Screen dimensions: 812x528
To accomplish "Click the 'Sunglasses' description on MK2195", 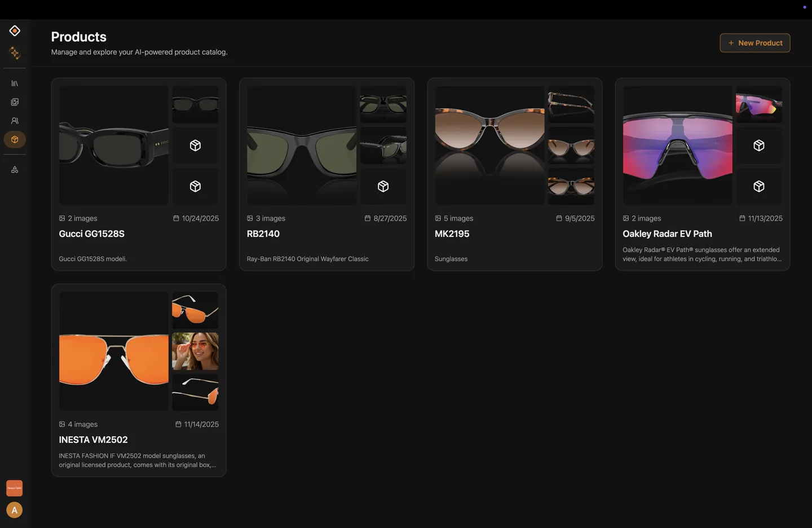I will click(x=451, y=259).
